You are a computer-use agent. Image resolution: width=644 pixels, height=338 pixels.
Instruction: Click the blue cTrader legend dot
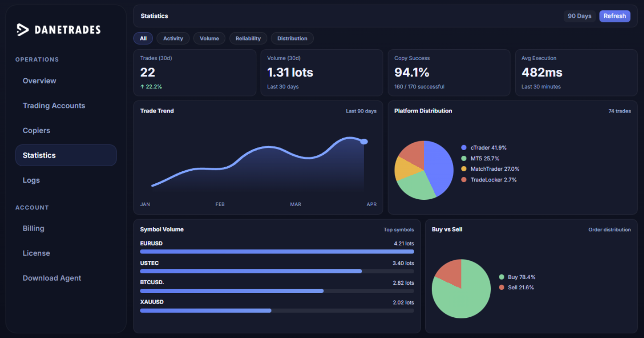tap(464, 148)
